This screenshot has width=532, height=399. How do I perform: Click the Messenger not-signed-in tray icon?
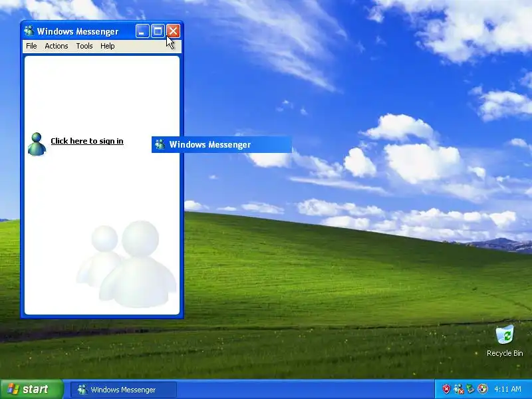pos(458,389)
